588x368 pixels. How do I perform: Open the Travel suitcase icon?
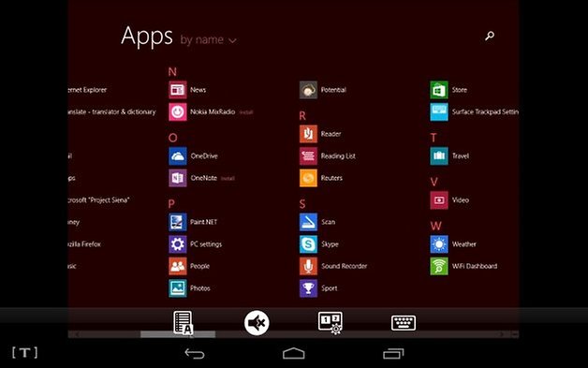(439, 156)
